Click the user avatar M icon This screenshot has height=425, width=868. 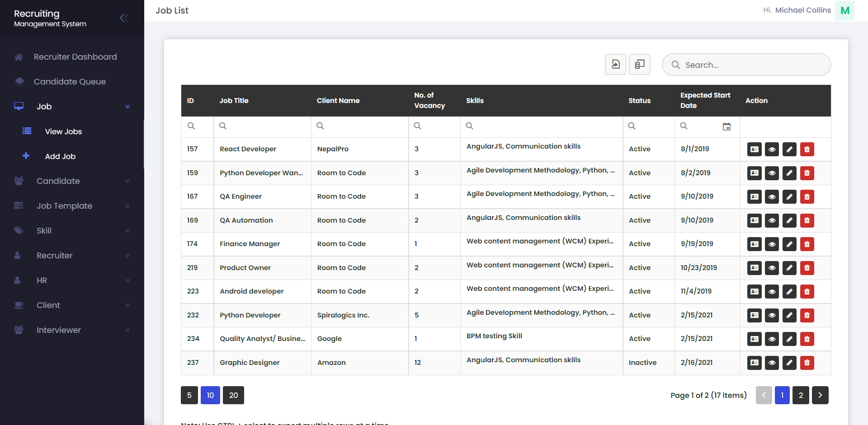pyautogui.click(x=844, y=10)
